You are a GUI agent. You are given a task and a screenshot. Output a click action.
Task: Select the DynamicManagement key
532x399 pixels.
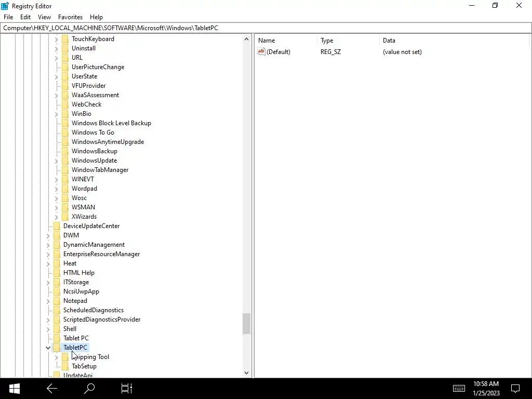click(94, 245)
